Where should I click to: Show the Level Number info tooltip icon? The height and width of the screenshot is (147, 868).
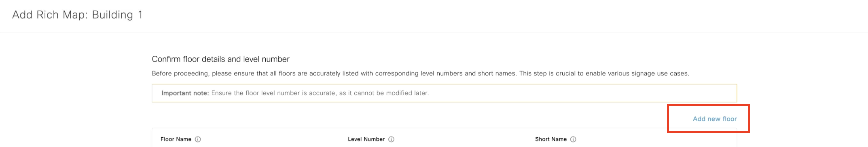[x=391, y=139]
